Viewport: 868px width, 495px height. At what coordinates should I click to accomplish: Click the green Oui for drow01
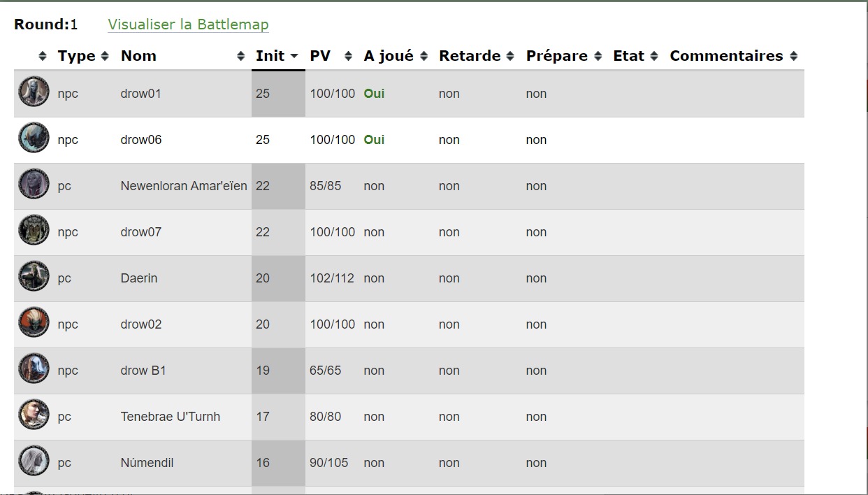click(374, 94)
